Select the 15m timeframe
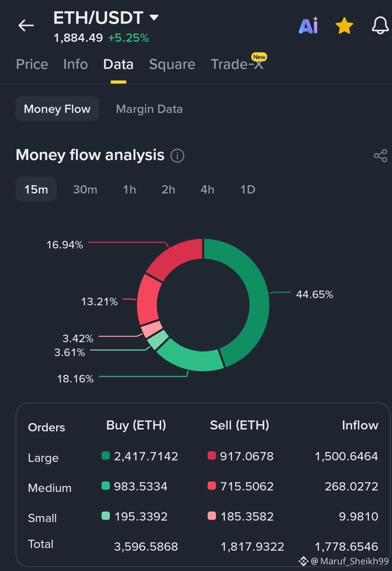The image size is (392, 571). 36,189
